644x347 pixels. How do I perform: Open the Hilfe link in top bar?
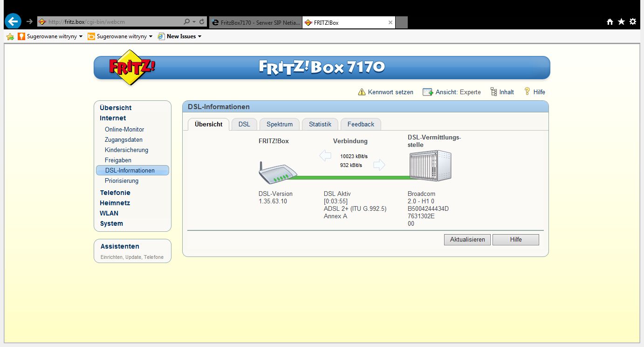(539, 92)
